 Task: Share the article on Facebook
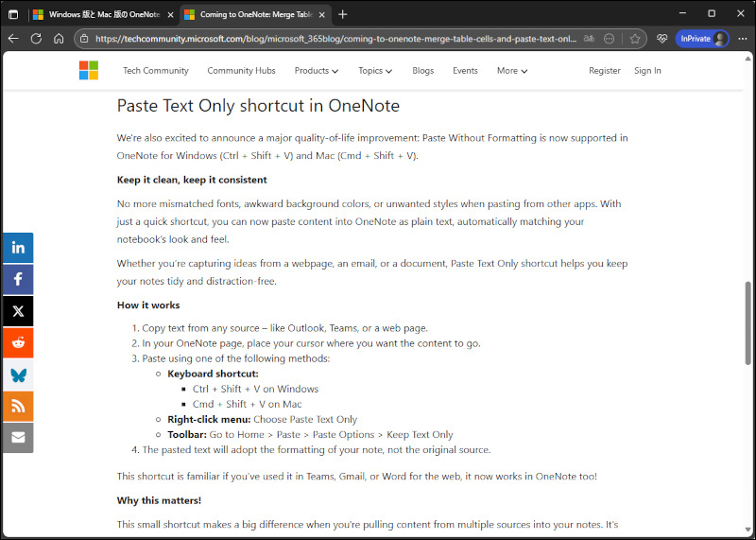[x=17, y=280]
